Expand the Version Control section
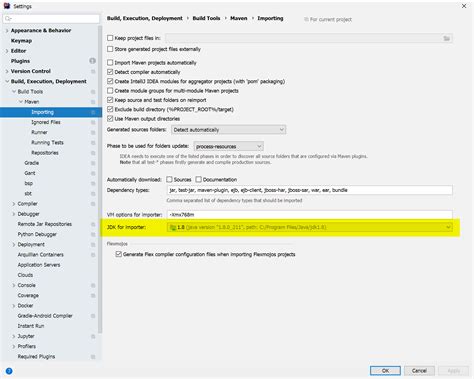The width and height of the screenshot is (474, 379). [x=7, y=71]
